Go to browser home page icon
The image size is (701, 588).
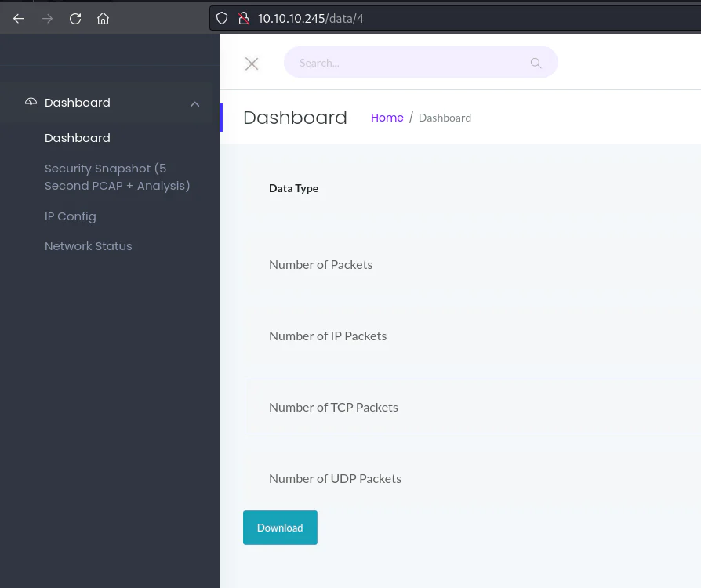tap(104, 19)
